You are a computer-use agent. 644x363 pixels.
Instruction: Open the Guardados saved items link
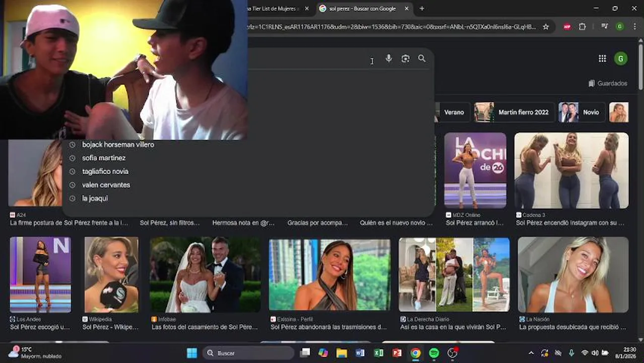click(x=608, y=83)
